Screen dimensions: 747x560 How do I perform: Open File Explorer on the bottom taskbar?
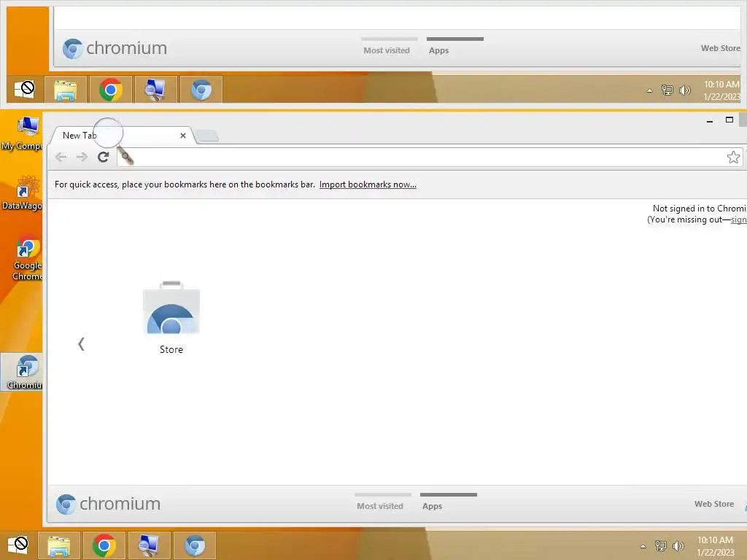point(58,545)
